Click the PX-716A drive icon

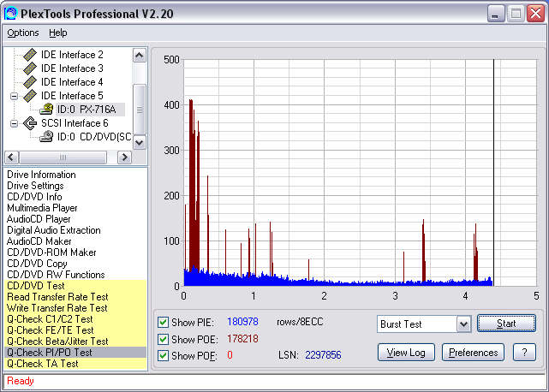pyautogui.click(x=46, y=110)
